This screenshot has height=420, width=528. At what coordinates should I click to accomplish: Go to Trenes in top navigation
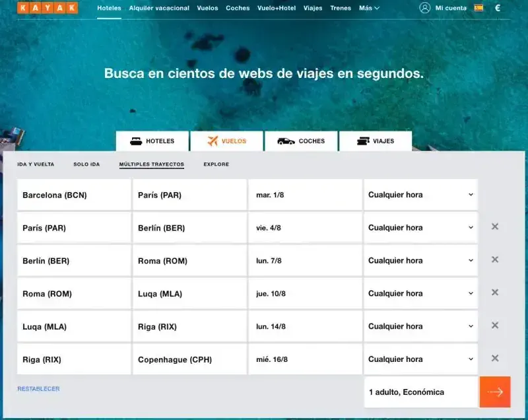341,8
